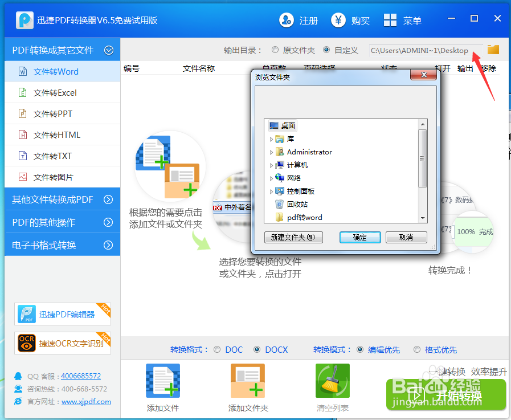Click the HTML file icon in sidebar
511x420 pixels.
22,134
